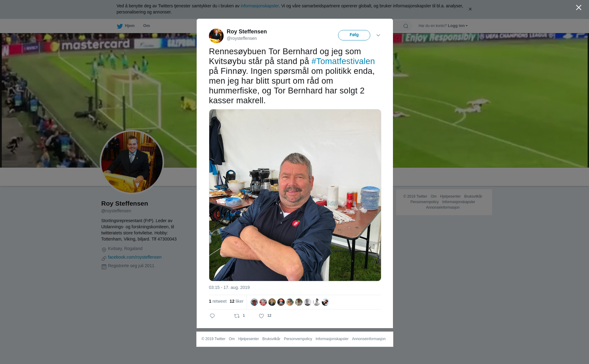Click the reply speech bubble icon
The height and width of the screenshot is (364, 589).
click(x=212, y=316)
